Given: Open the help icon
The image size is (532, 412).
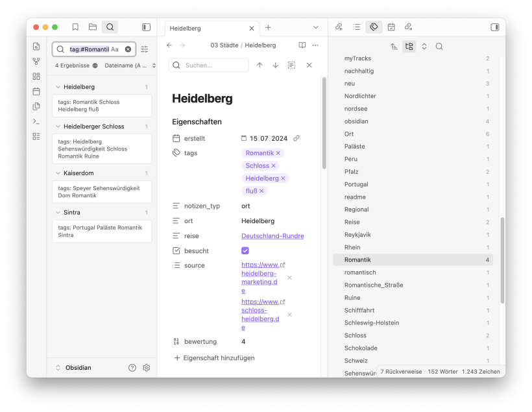Looking at the screenshot, I should tap(132, 367).
